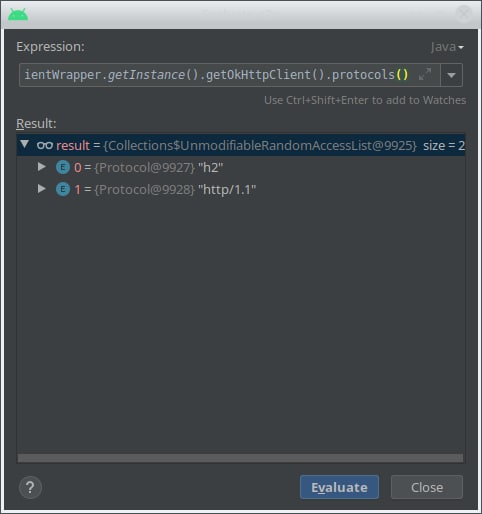482x514 pixels.
Task: Click the enum icon of item 1
Action: 63,189
